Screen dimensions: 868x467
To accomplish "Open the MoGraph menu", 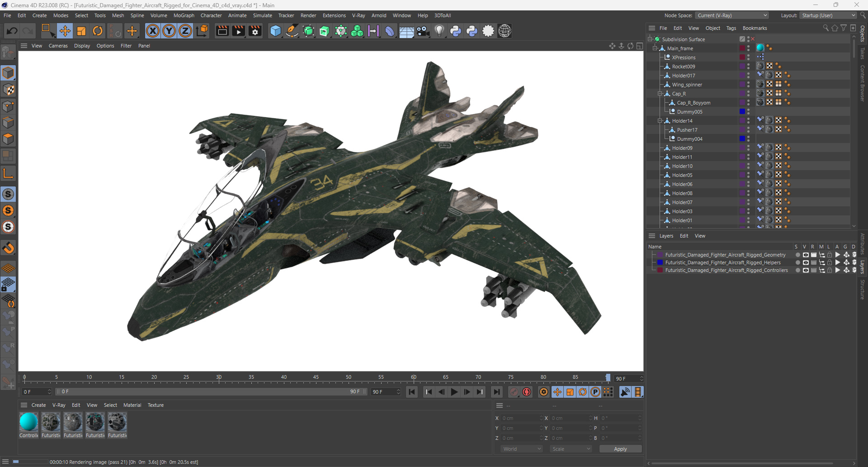I will click(x=184, y=15).
